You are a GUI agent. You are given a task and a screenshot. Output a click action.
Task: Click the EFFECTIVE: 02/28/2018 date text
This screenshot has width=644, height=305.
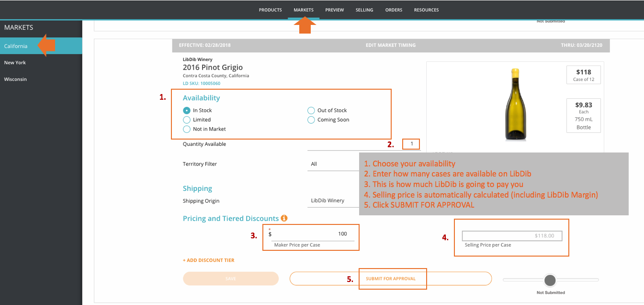point(205,45)
